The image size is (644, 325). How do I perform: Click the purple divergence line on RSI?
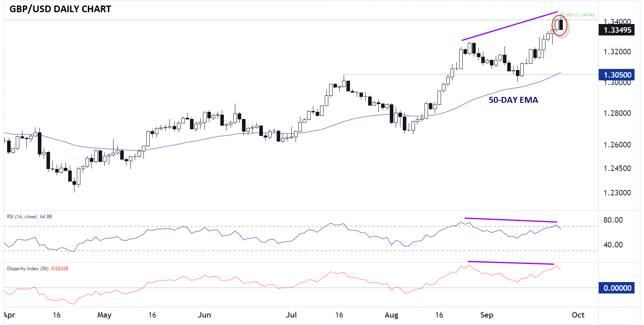pyautogui.click(x=511, y=220)
